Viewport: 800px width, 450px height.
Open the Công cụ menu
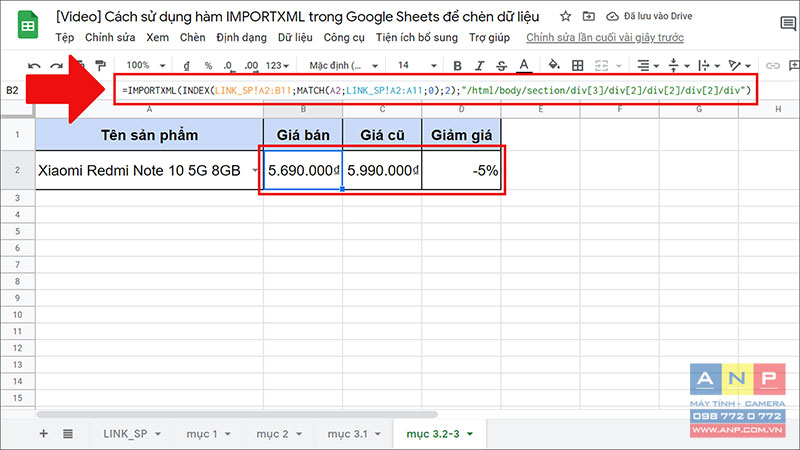click(344, 37)
